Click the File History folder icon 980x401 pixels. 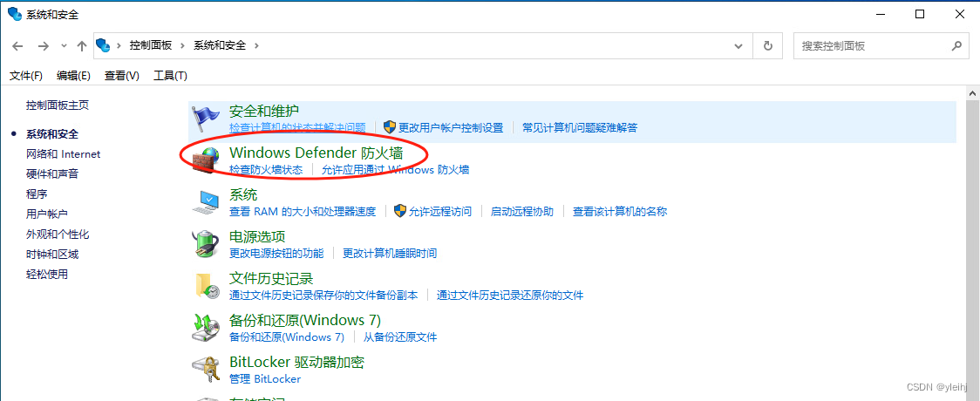click(207, 285)
